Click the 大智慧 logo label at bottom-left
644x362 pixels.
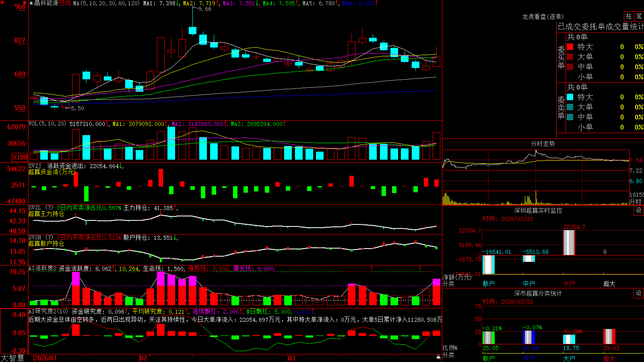(x=12, y=358)
